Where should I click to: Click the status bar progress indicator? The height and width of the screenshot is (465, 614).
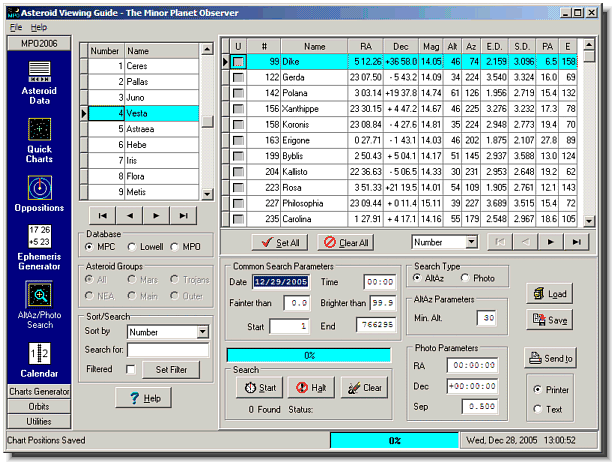click(394, 440)
